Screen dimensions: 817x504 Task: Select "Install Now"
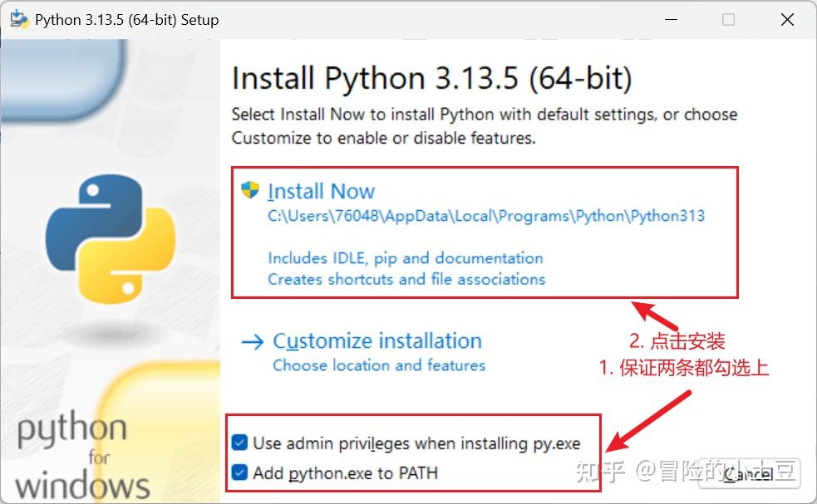321,190
